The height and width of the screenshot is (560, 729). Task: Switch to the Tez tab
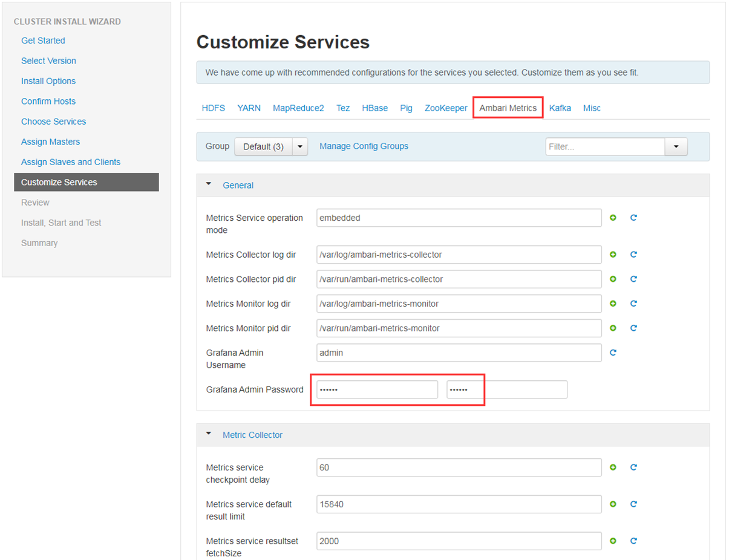click(x=343, y=108)
